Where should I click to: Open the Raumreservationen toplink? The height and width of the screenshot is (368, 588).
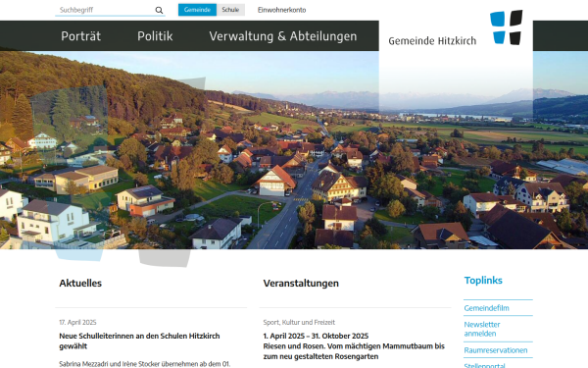(495, 350)
